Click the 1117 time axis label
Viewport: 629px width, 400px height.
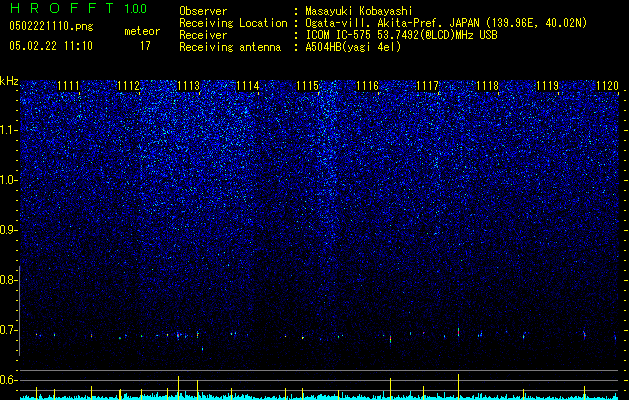pyautogui.click(x=428, y=86)
